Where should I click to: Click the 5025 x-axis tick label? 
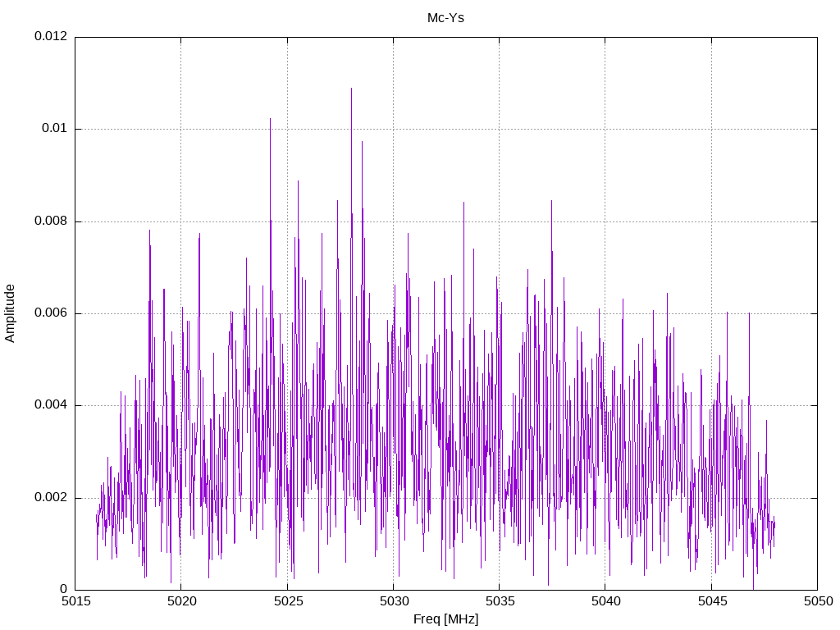tap(288, 601)
